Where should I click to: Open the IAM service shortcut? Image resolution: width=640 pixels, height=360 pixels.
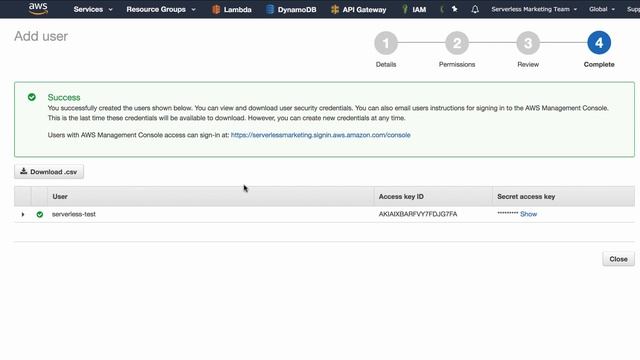414,9
